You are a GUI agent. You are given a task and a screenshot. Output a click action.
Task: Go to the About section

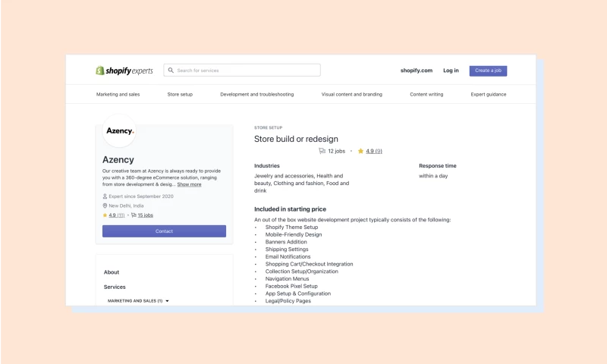point(112,272)
